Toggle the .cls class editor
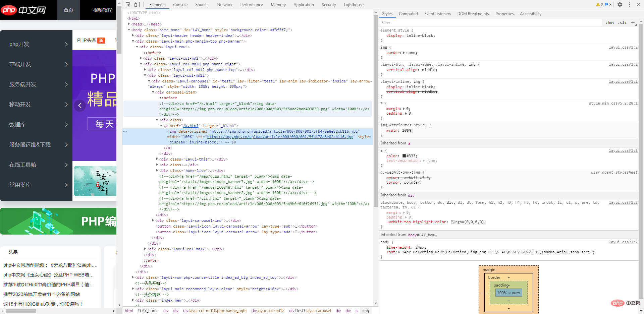The width and height of the screenshot is (644, 314). coord(623,22)
